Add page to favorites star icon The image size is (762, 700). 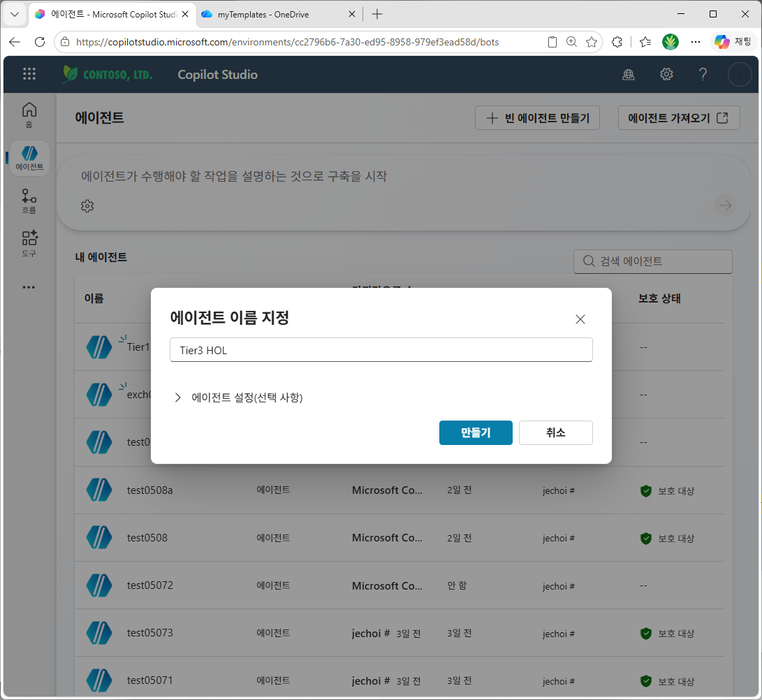point(592,43)
